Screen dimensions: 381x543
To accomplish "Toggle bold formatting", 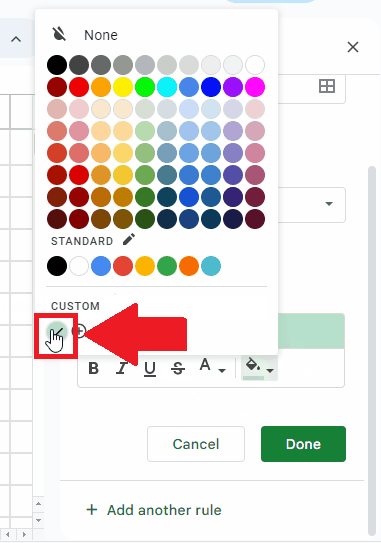I will (x=94, y=368).
